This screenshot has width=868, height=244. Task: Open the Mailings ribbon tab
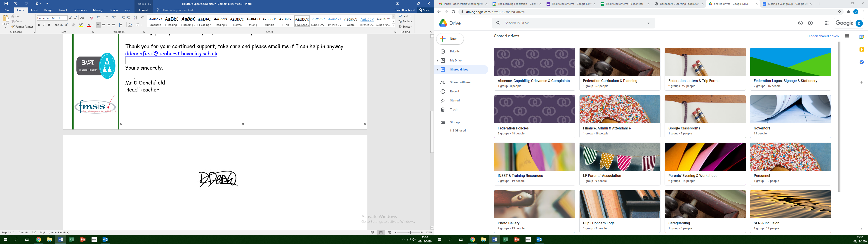coord(98,10)
